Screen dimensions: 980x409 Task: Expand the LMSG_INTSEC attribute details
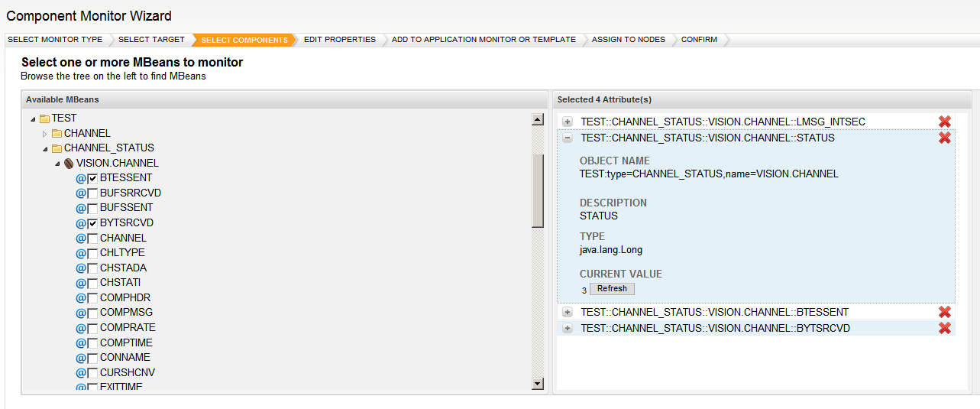click(568, 122)
